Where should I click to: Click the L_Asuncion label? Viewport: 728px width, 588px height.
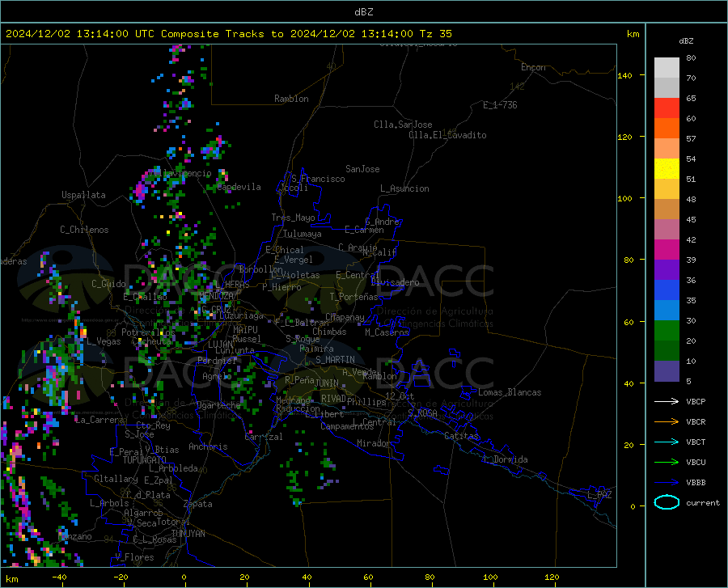(404, 188)
